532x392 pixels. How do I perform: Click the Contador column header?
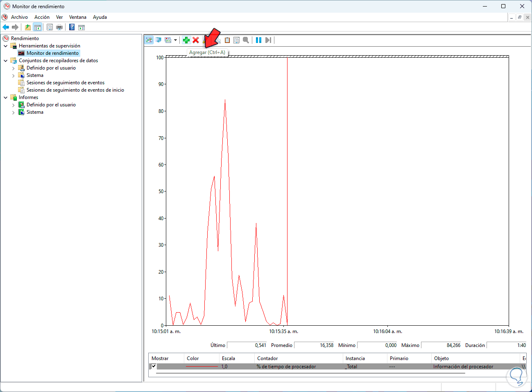coord(299,358)
